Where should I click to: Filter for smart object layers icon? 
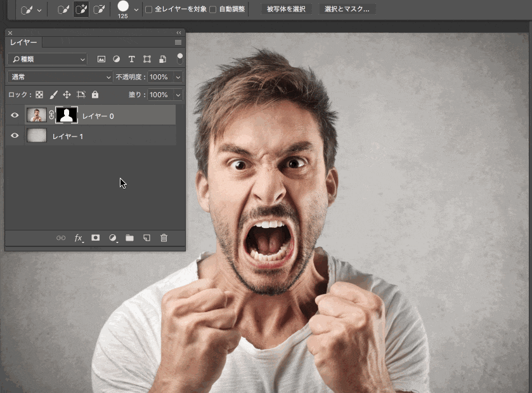[162, 59]
